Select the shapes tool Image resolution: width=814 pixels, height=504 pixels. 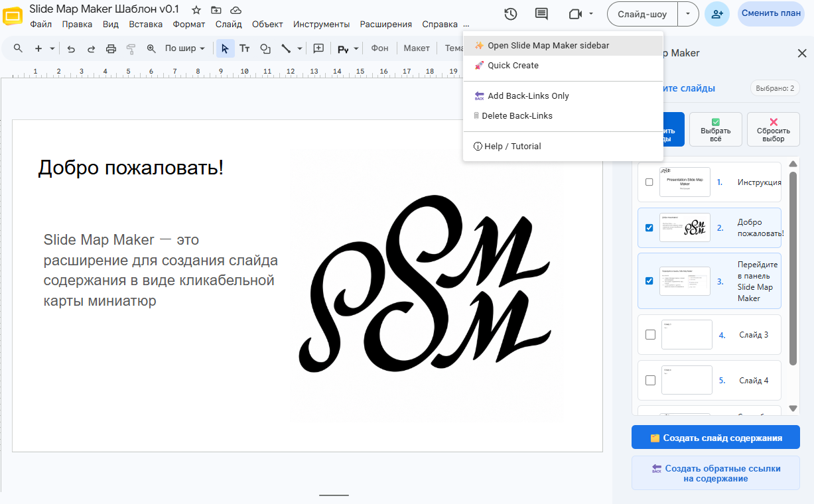pos(265,48)
